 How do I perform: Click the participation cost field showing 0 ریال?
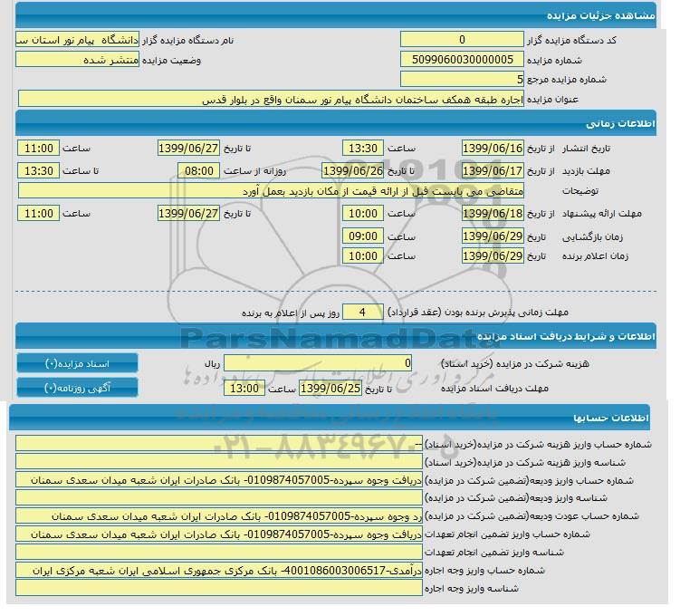tap(318, 363)
